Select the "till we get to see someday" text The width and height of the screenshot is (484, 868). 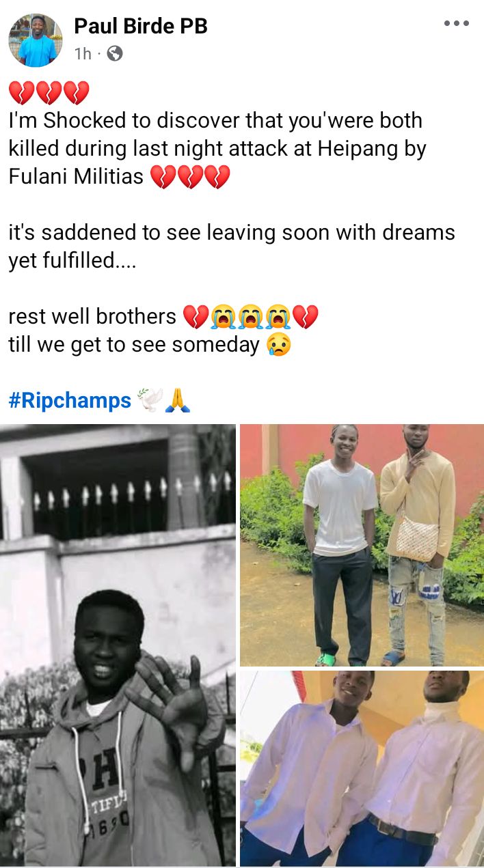(x=134, y=345)
